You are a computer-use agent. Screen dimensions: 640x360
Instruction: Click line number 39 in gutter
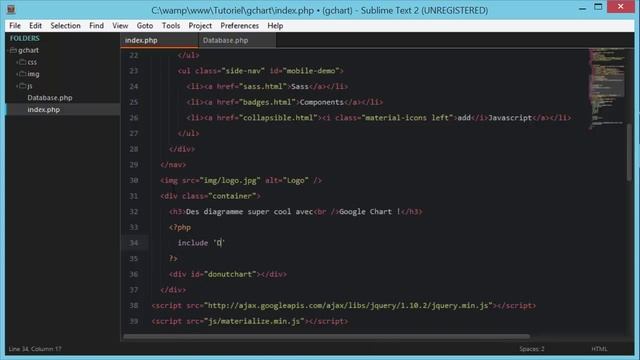click(x=134, y=322)
